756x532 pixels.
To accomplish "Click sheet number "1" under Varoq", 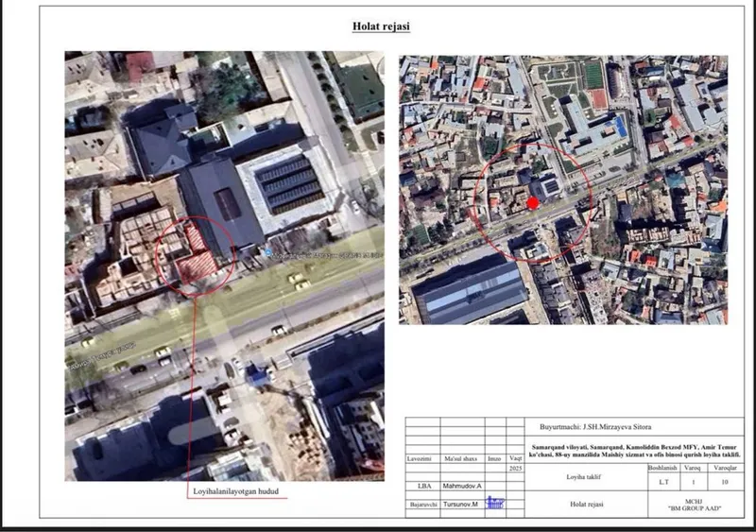I will coord(694,482).
